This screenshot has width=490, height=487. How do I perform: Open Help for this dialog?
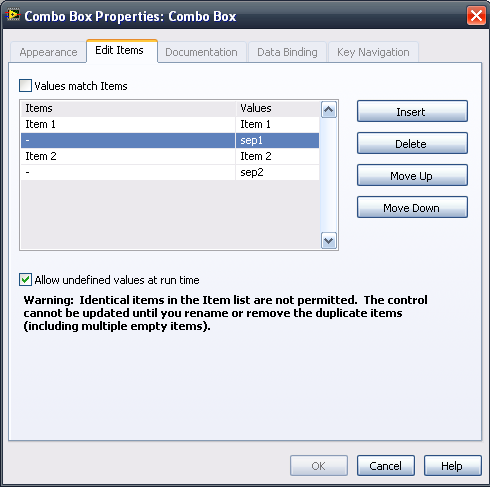[x=453, y=466]
